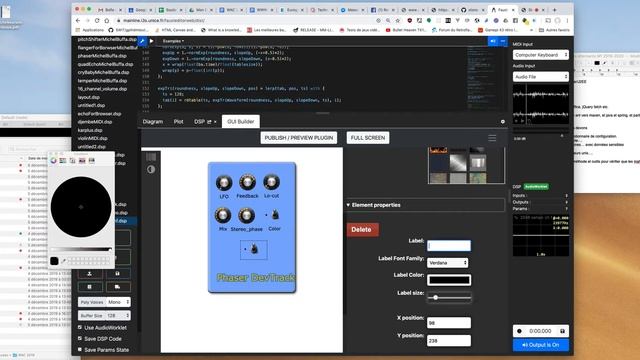This screenshot has width=640, height=360.
Task: Pick the eyedropper tool in color picker
Action: click(63, 261)
